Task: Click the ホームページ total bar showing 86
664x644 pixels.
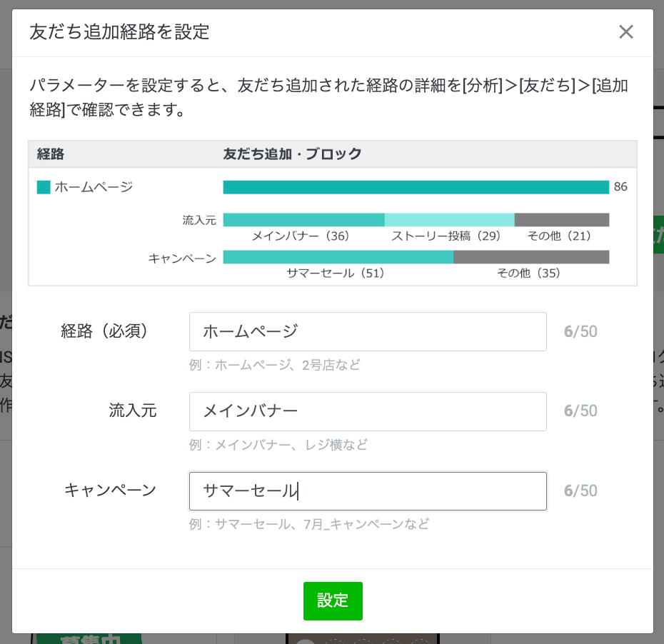Action: tap(416, 187)
